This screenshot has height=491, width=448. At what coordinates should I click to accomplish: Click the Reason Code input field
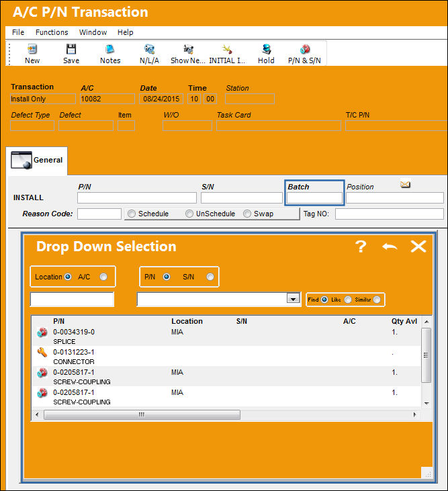tap(99, 214)
